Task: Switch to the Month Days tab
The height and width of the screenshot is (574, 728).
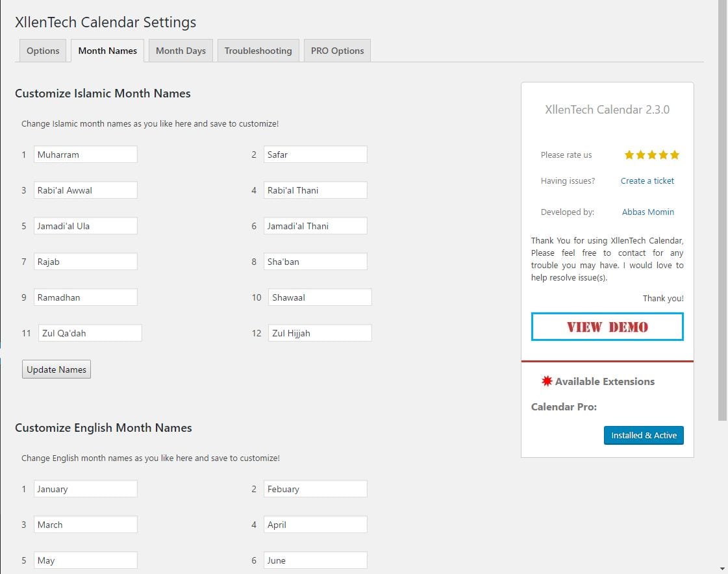Action: tap(181, 51)
